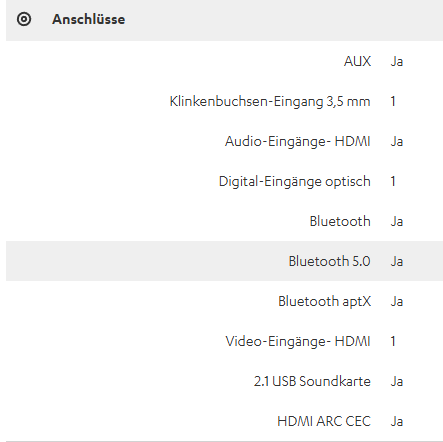Viewport: 443px width, 442px height.
Task: Select the Video-Eingänge- HDMI label
Action: pyautogui.click(x=298, y=341)
